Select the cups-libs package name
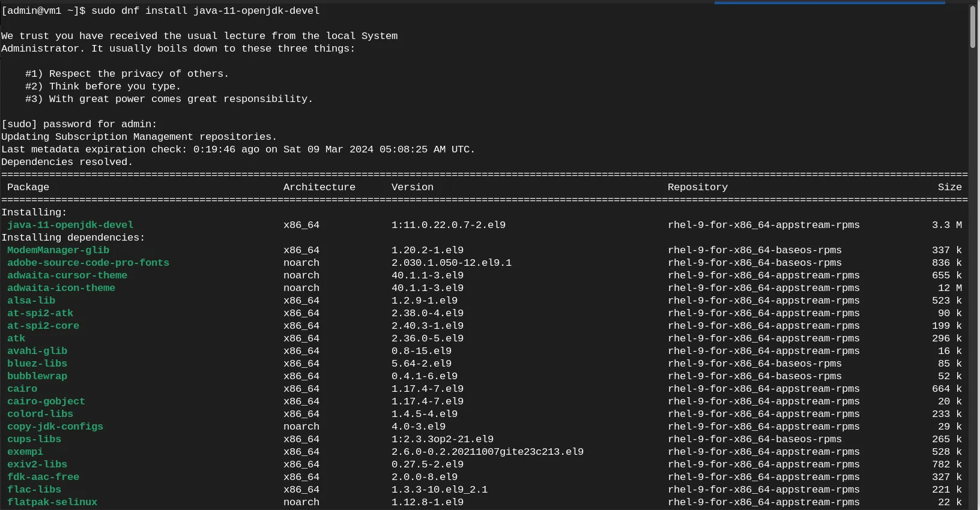The image size is (980, 510). pyautogui.click(x=34, y=439)
